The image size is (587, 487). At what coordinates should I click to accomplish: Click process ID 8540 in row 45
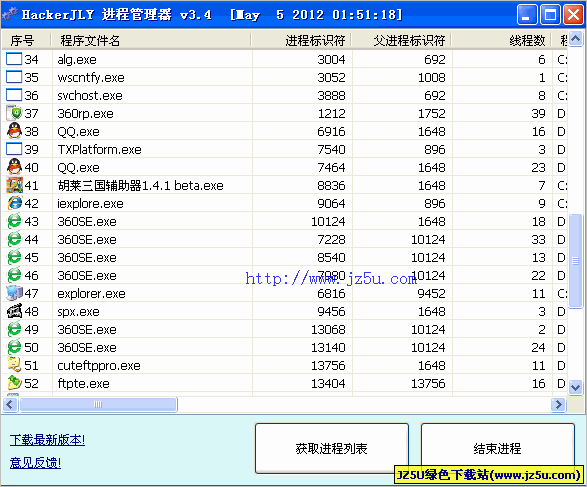(331, 258)
